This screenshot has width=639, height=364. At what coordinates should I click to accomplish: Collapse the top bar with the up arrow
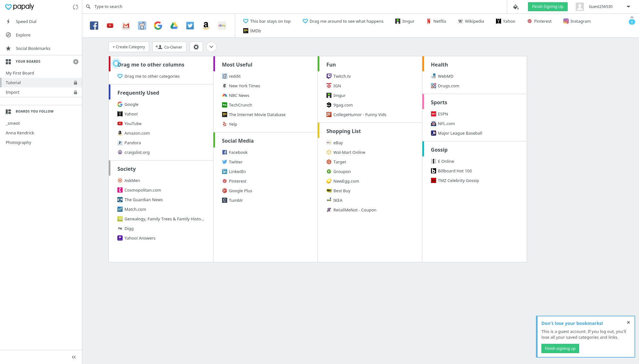click(x=632, y=17)
